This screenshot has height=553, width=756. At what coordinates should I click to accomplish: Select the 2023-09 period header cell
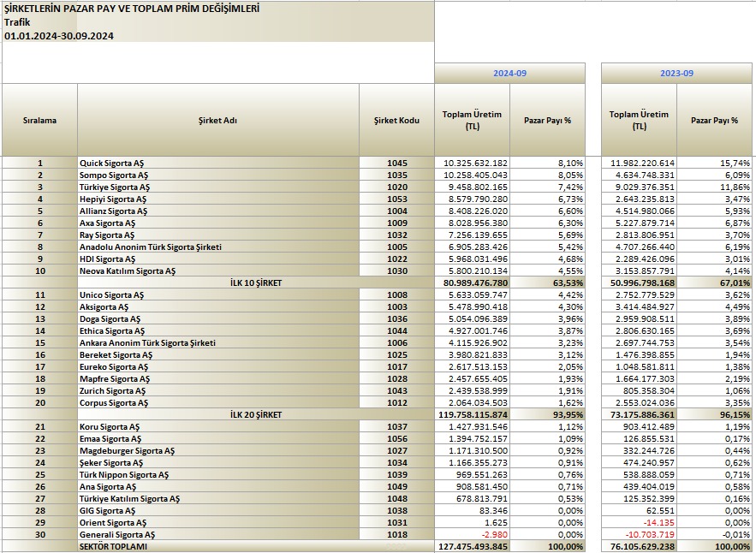(676, 74)
